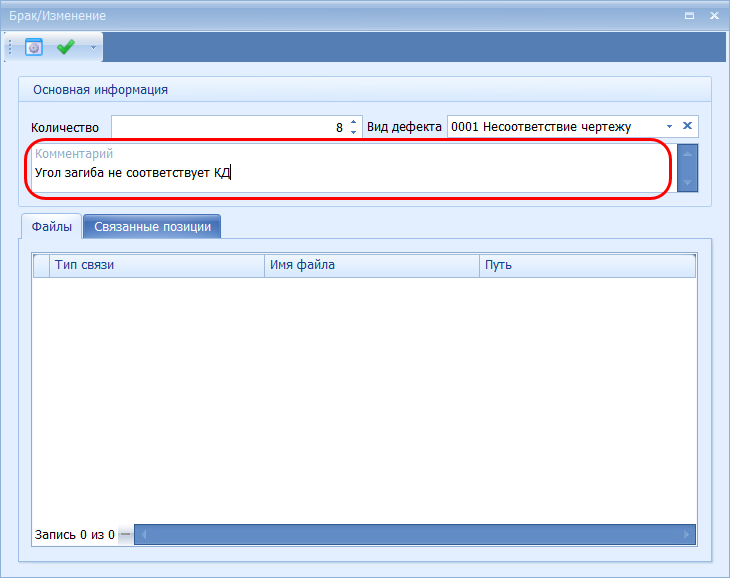Click the calendar-style icon in the toolbar
Screen dimensions: 730x578
tap(34, 47)
